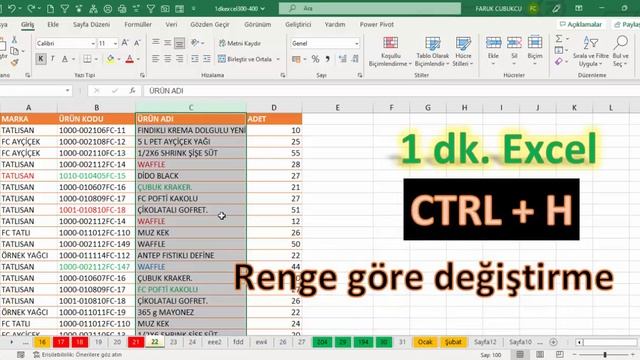Switch to red sheet tab 17
This screenshot has width=640, height=360.
(x=61, y=342)
